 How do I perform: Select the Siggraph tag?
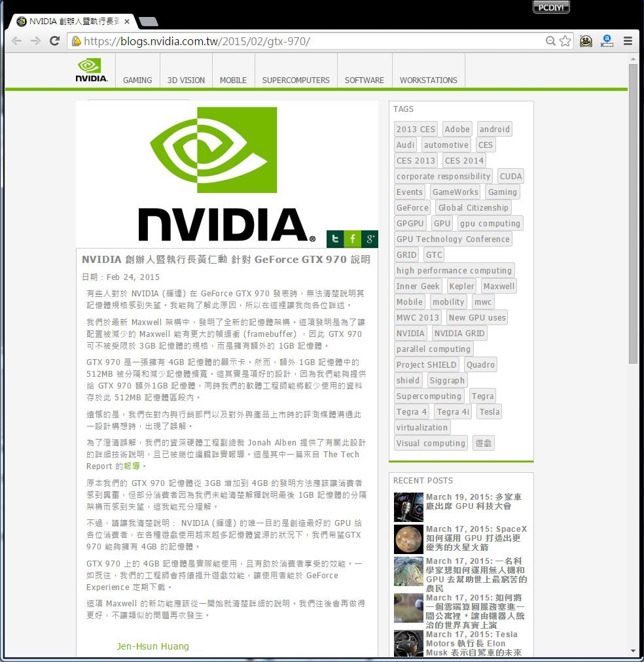click(x=447, y=380)
